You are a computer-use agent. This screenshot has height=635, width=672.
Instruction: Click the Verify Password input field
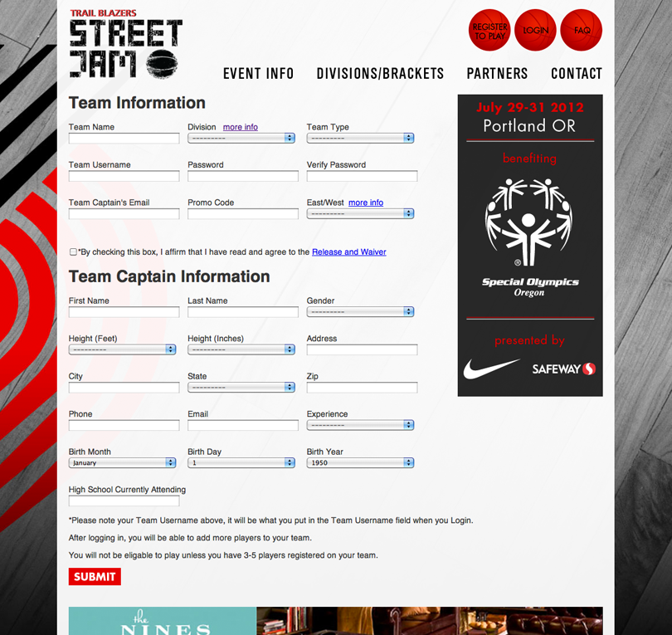[363, 176]
